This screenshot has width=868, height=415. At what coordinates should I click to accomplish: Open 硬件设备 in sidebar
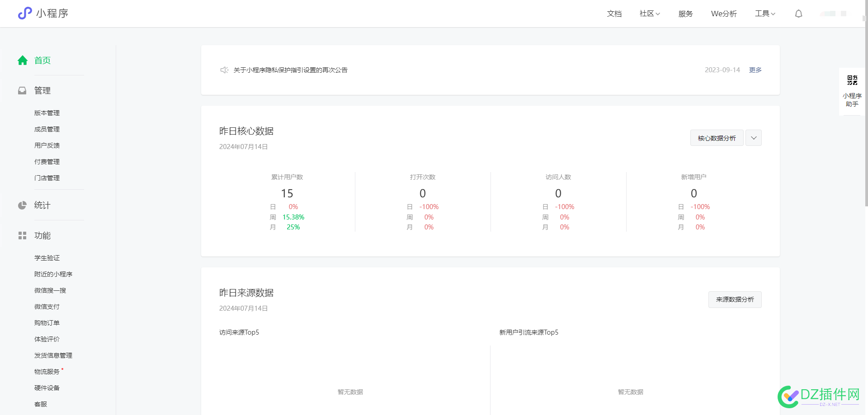[x=47, y=388]
